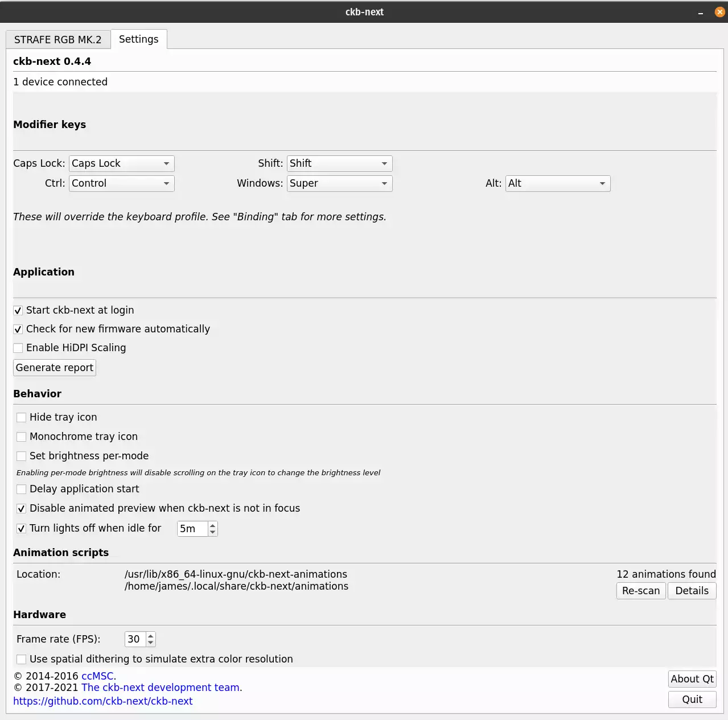Image resolution: width=728 pixels, height=720 pixels.
Task: Open The ckb-next development team link
Action: click(x=161, y=688)
